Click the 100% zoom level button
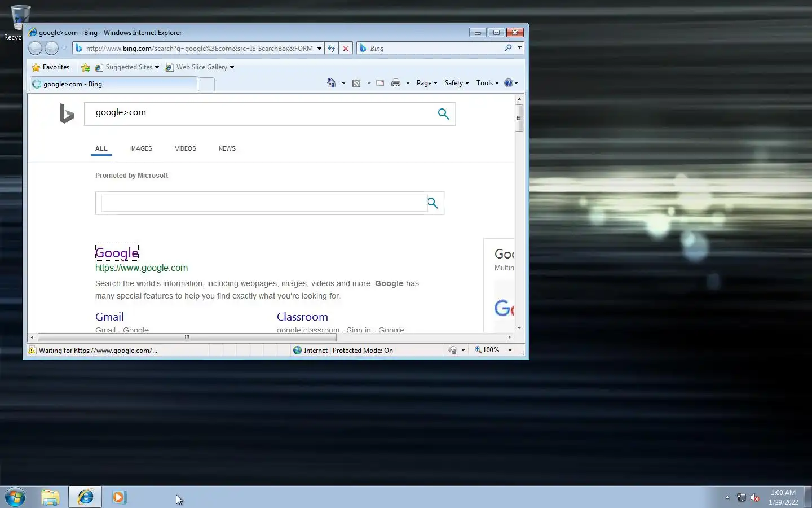812x508 pixels. pos(487,350)
